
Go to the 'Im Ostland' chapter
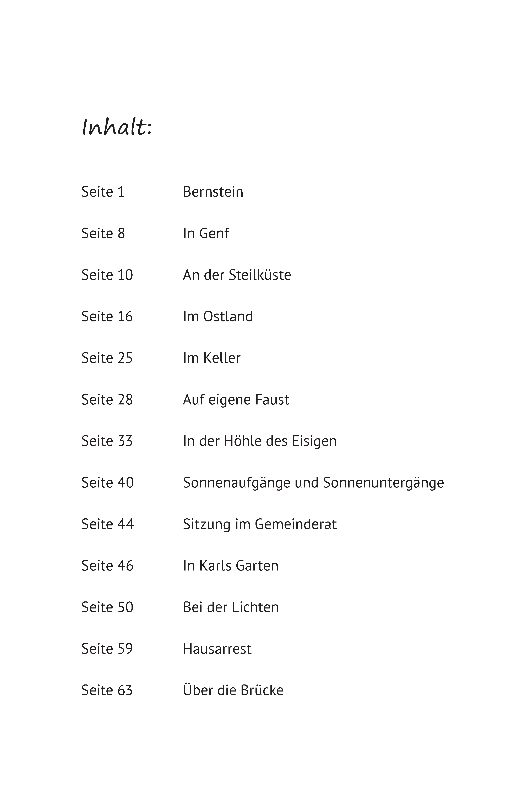[x=218, y=317]
